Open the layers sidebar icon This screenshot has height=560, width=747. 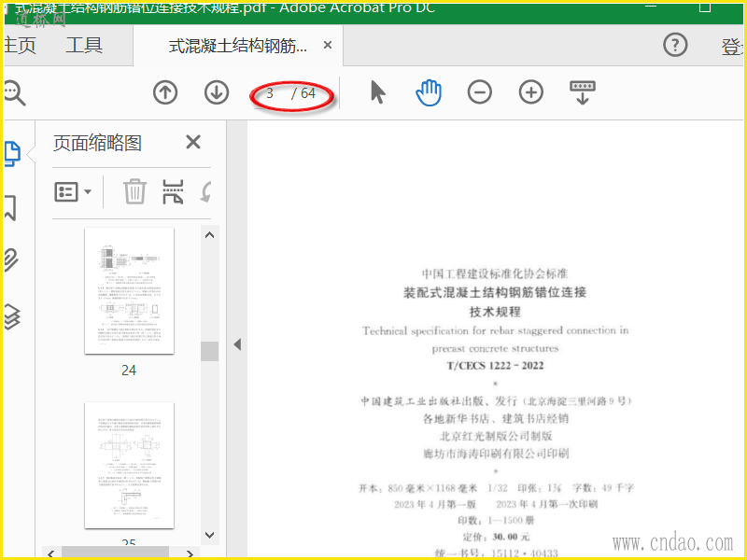[x=12, y=316]
